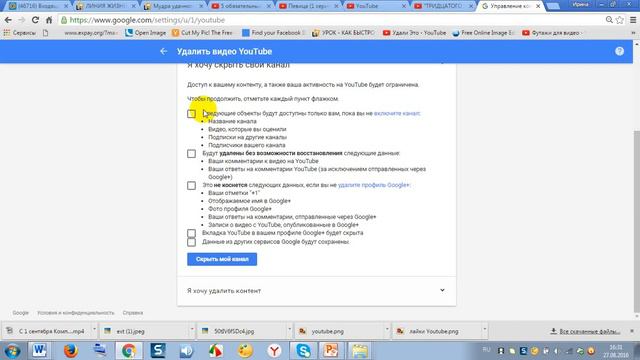
Task: Go back using the header arrow
Action: click(x=164, y=51)
